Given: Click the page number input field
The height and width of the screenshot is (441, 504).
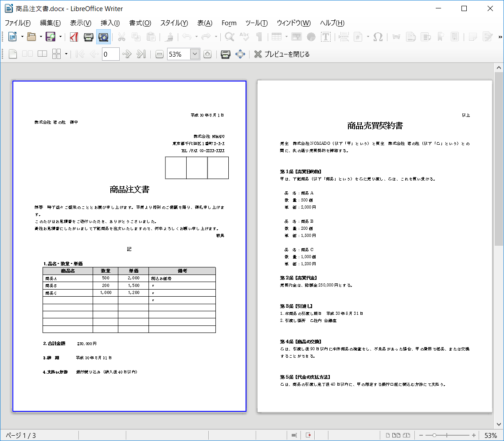Looking at the screenshot, I should tap(111, 54).
